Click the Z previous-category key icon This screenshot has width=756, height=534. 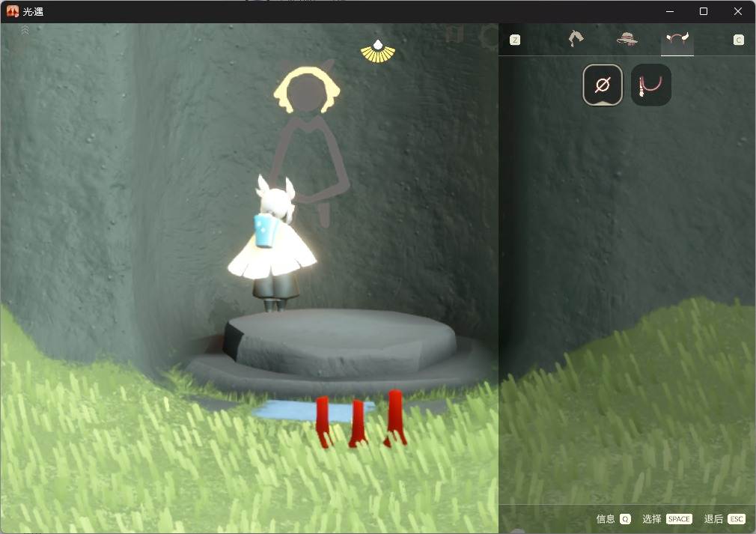point(515,40)
